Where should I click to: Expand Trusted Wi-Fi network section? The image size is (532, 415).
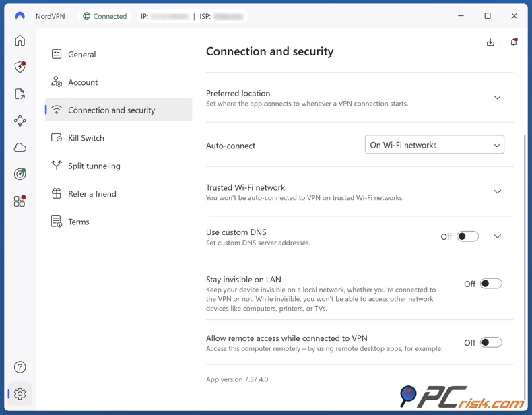tap(497, 192)
